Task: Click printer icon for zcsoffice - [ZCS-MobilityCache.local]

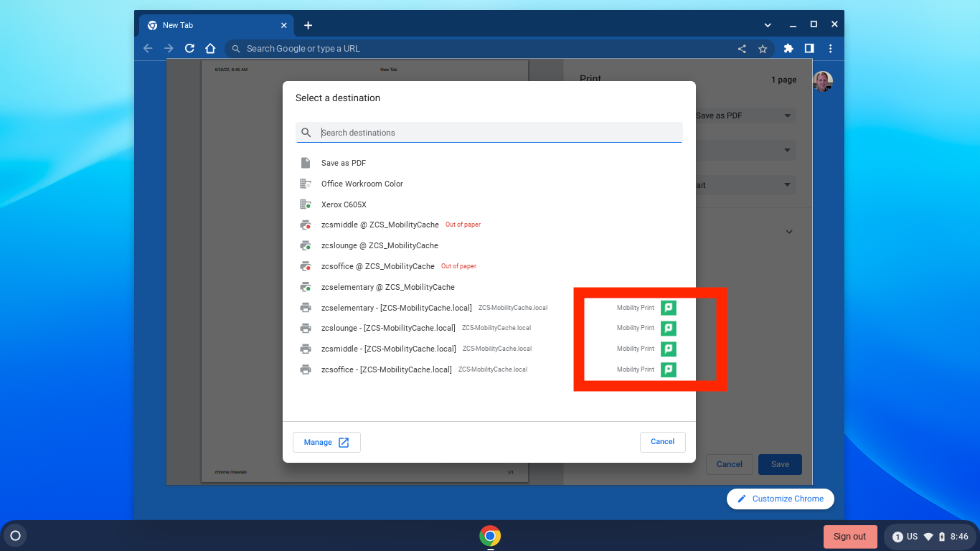Action: pos(306,369)
